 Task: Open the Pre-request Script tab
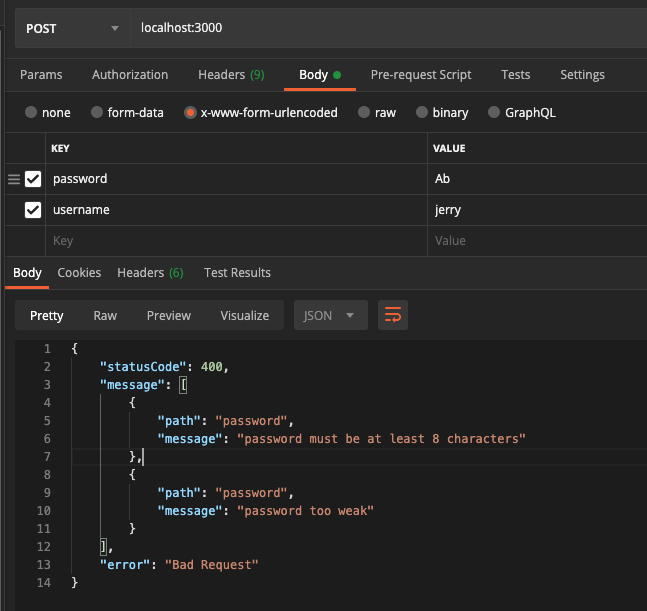tap(421, 75)
